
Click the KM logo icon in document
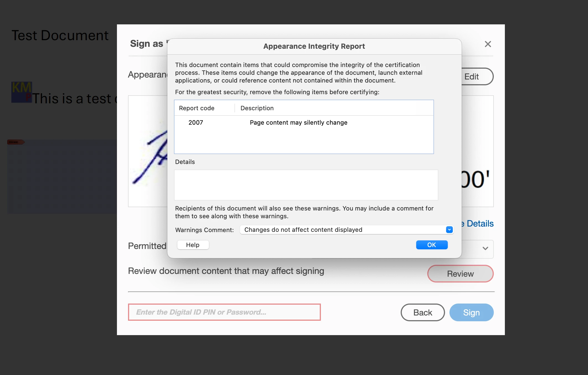21,92
